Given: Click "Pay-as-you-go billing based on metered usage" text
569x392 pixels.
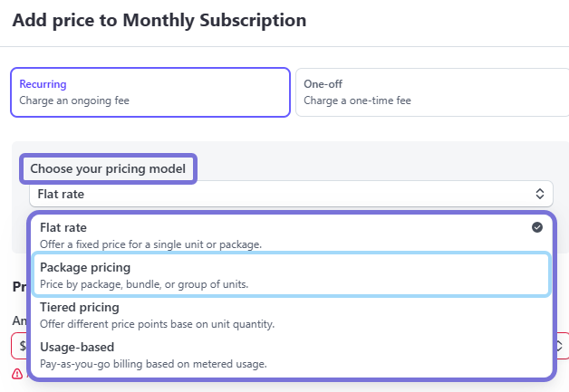Looking at the screenshot, I should tap(153, 364).
